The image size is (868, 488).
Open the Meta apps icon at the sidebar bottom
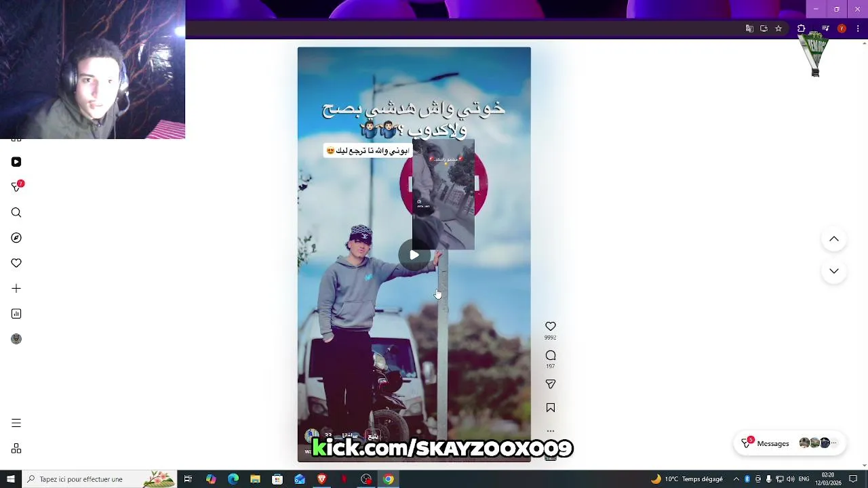(x=16, y=449)
